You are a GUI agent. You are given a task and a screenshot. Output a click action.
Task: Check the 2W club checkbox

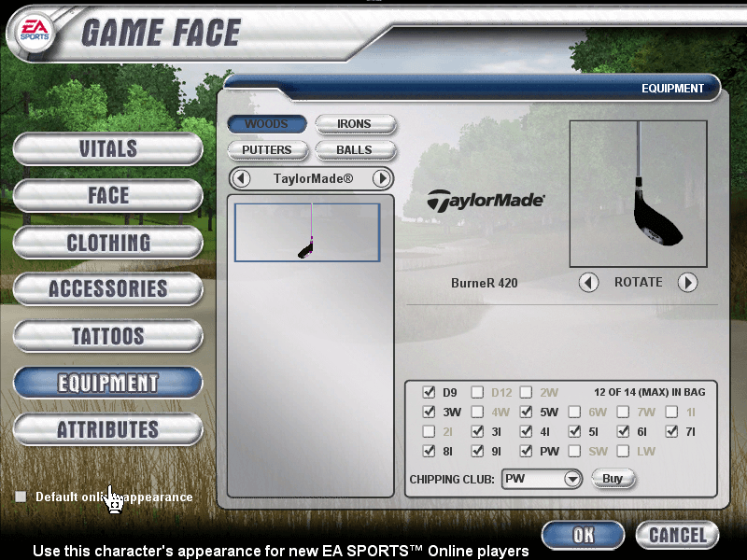tap(526, 392)
